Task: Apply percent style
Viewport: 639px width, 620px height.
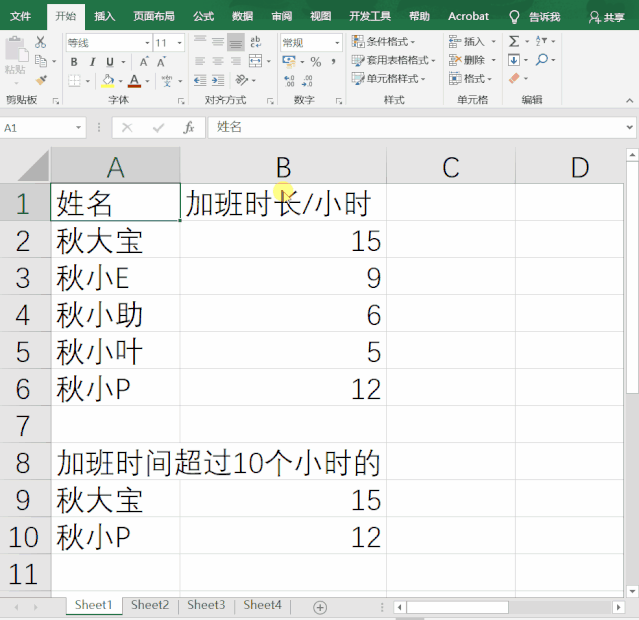Action: pos(316,62)
